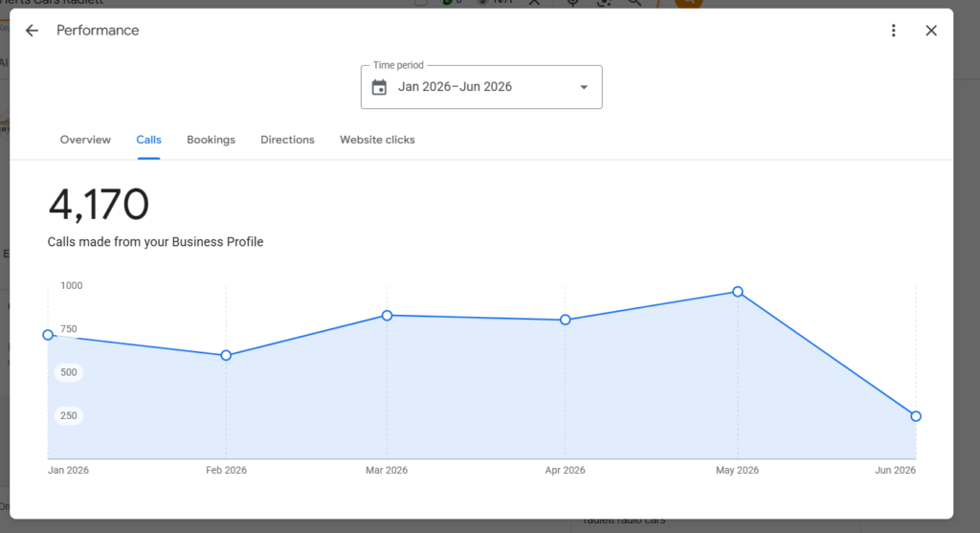Screen dimensions: 980x533
Task: Click the Apr 2026 data point on chart
Action: [565, 320]
